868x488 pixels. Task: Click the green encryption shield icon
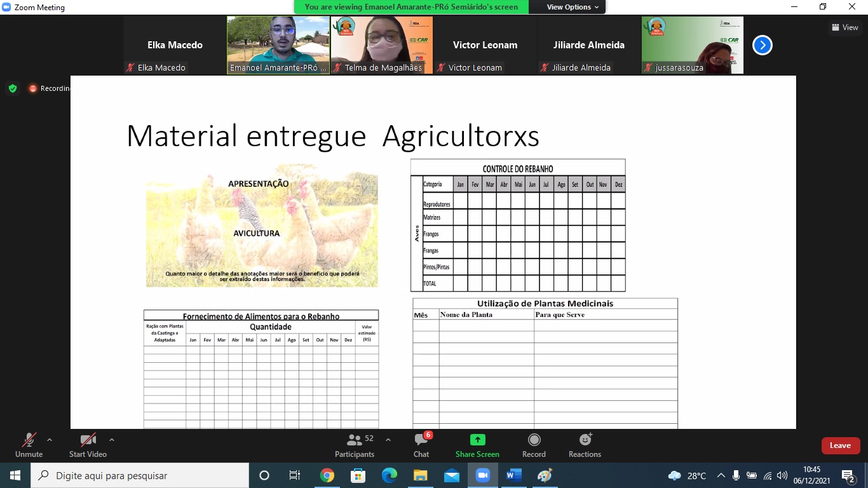[13, 88]
